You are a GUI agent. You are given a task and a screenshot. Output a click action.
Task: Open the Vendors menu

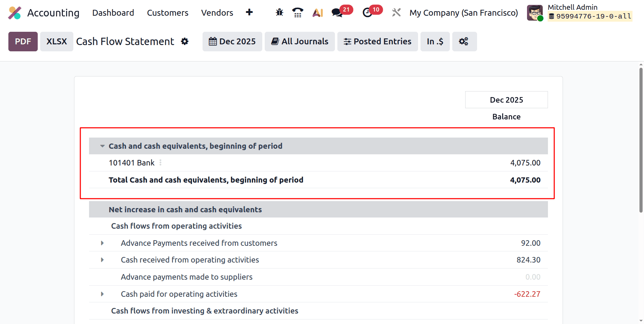[x=217, y=13]
